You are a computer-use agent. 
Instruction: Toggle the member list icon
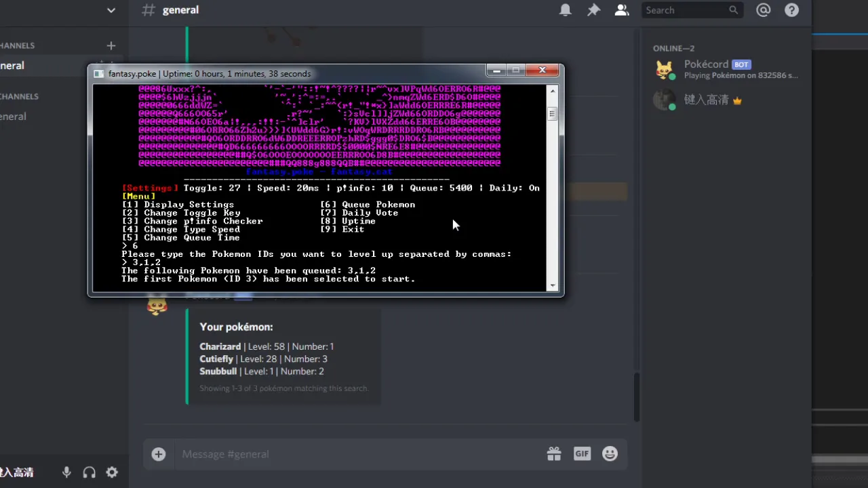(x=621, y=10)
